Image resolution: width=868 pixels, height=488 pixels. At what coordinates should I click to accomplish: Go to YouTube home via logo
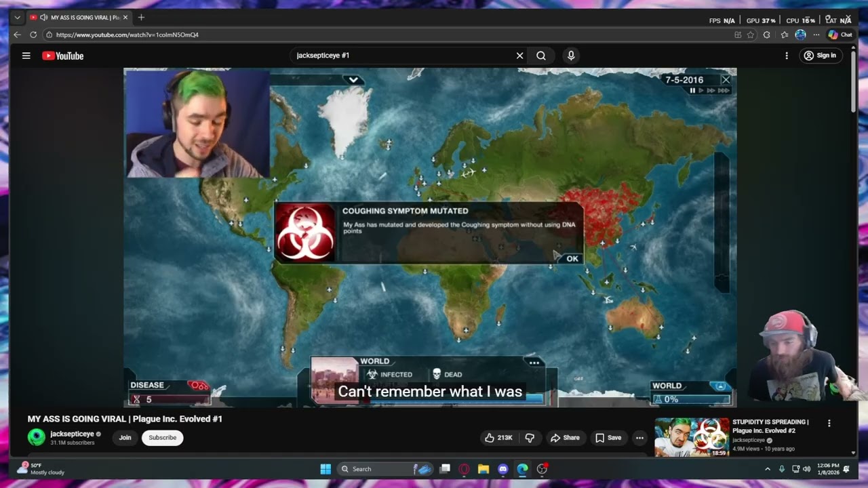(63, 56)
